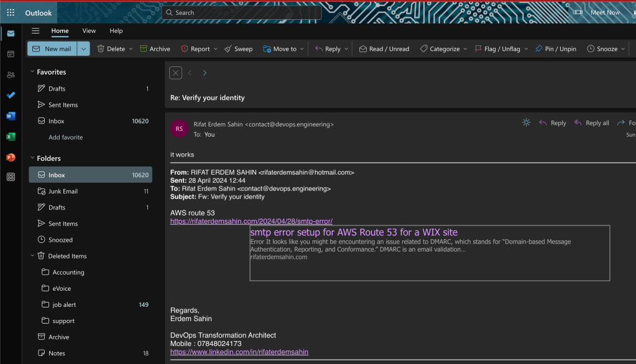Click the RS sender avatar
636x364 pixels.
pyautogui.click(x=179, y=129)
